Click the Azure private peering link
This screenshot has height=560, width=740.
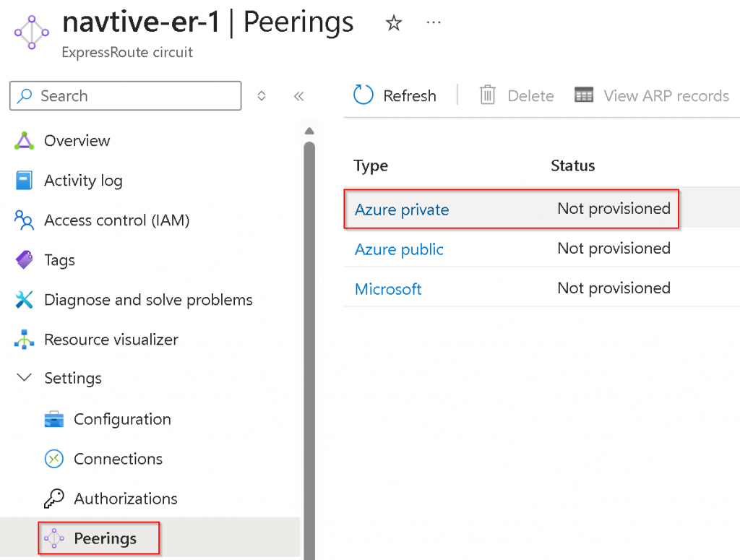point(402,210)
